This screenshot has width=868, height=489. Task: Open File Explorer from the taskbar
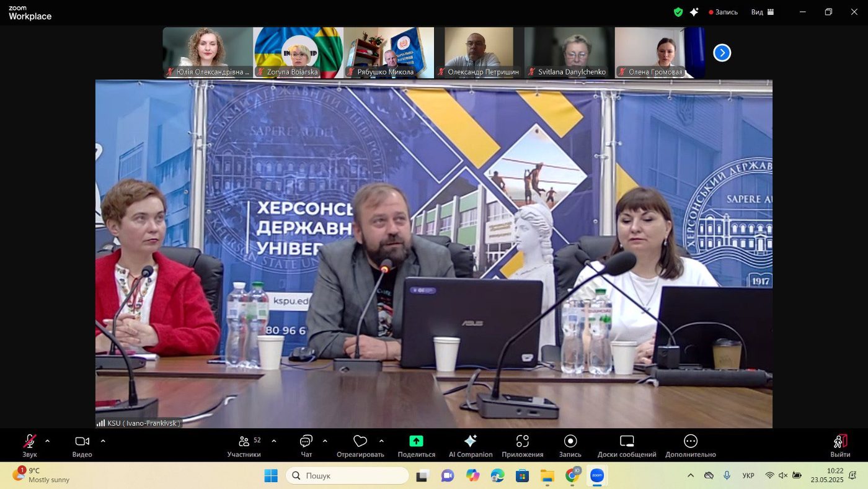click(x=547, y=475)
